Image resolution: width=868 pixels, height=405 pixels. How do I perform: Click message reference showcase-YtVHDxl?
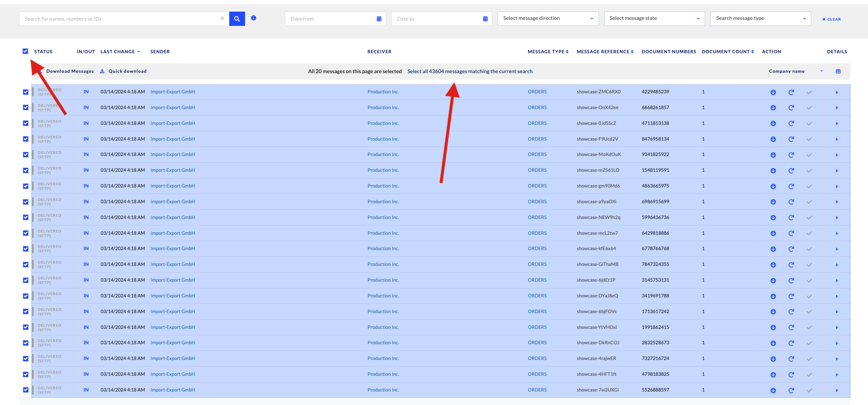pyautogui.click(x=597, y=327)
